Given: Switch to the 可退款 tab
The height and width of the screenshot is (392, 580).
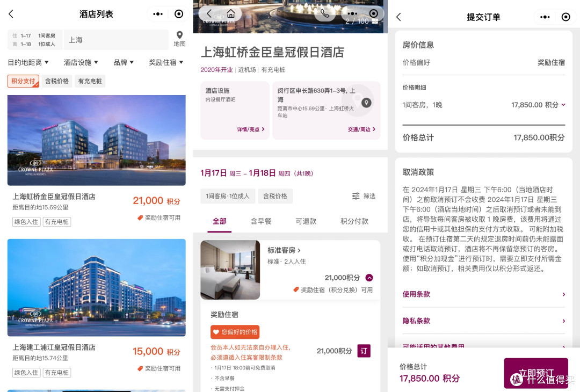Looking at the screenshot, I should [x=306, y=221].
